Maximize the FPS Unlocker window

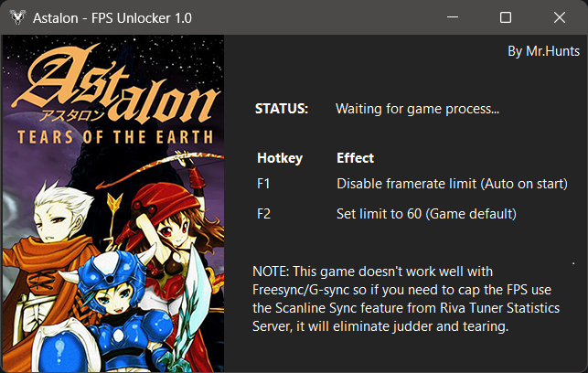point(506,17)
